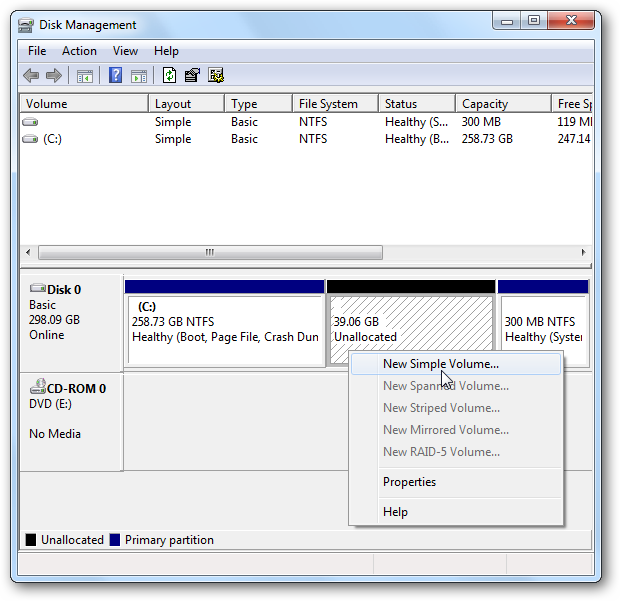Minimize the Disk Management window
The image size is (620, 601).
tap(507, 21)
